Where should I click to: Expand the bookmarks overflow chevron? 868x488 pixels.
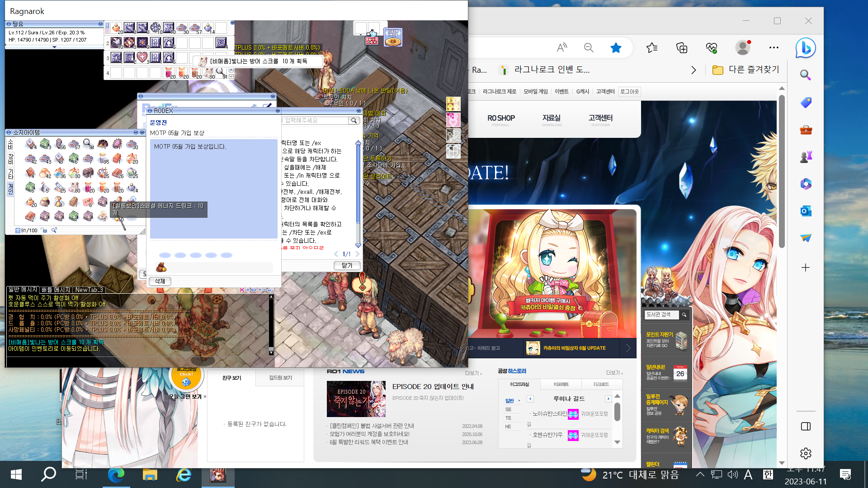pos(693,70)
